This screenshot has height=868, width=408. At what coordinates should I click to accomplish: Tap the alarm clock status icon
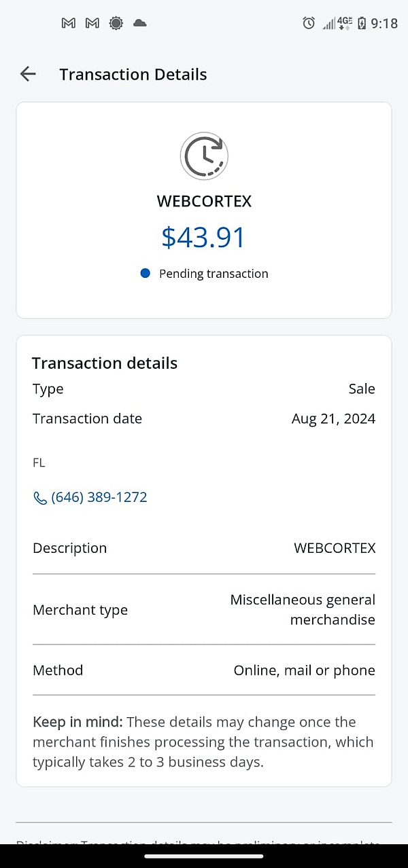[x=309, y=23]
